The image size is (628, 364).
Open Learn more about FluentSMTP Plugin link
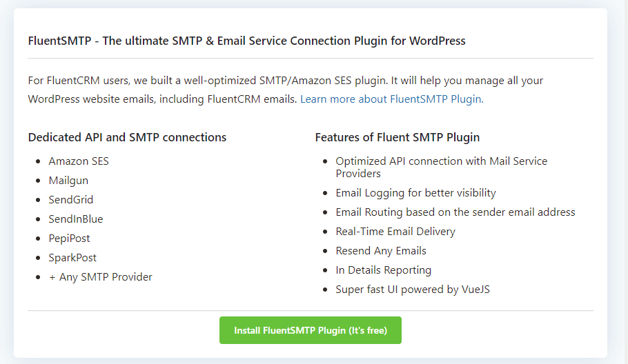coord(392,99)
